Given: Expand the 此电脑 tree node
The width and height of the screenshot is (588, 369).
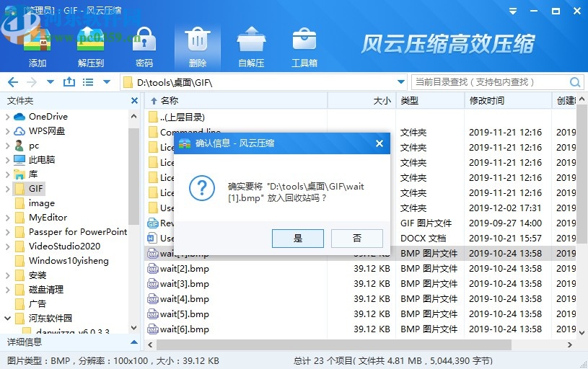Looking at the screenshot, I should (7, 160).
